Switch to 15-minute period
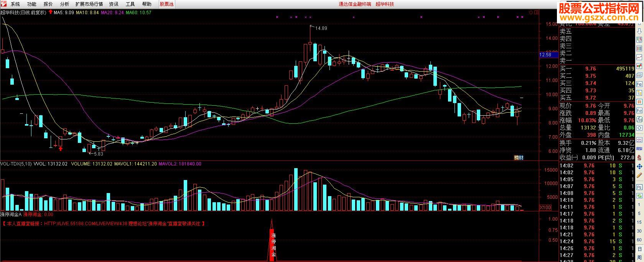 tap(639, 223)
